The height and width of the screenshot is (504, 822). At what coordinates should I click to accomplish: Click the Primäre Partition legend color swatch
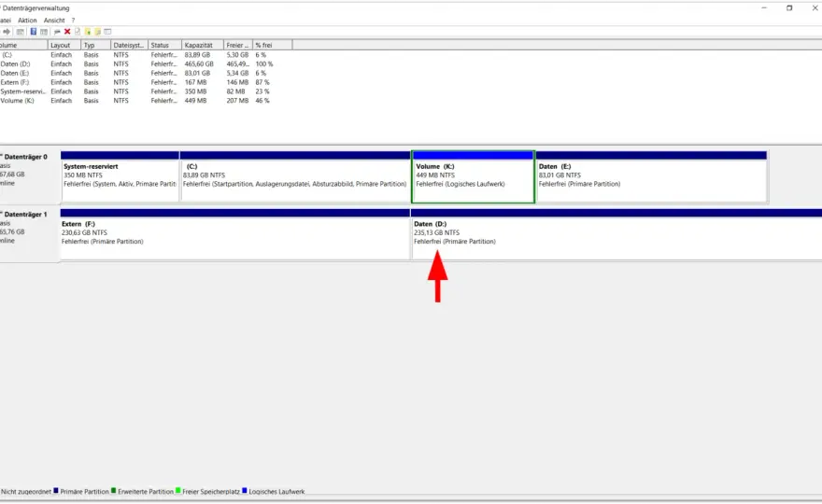tap(55, 491)
